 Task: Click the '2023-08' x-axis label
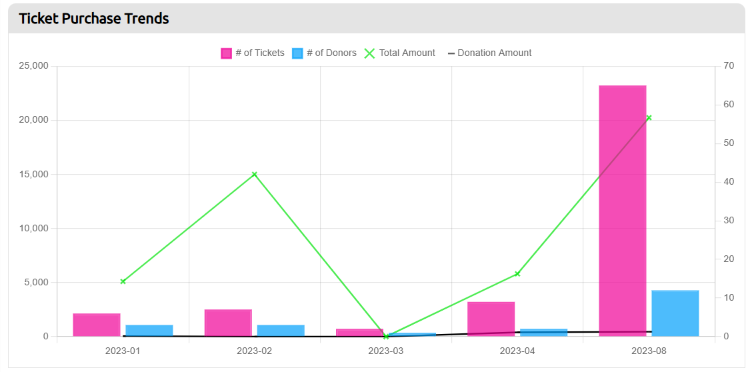tap(649, 351)
